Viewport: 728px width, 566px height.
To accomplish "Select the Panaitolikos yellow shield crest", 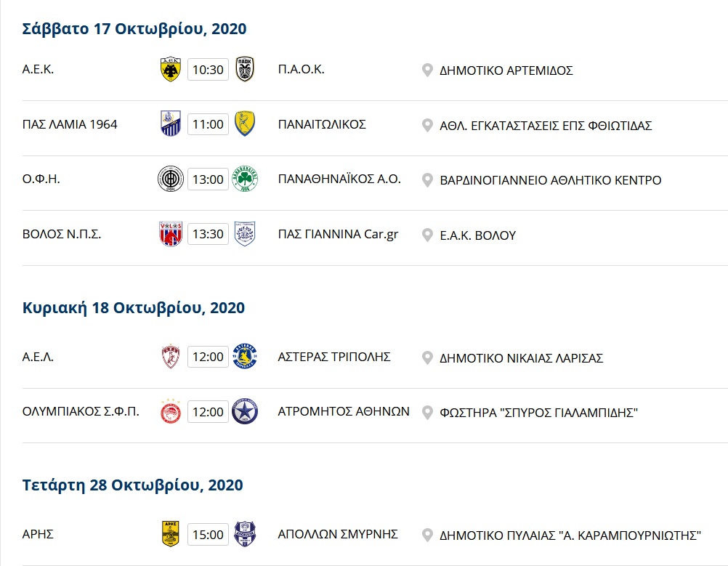I will pyautogui.click(x=245, y=124).
